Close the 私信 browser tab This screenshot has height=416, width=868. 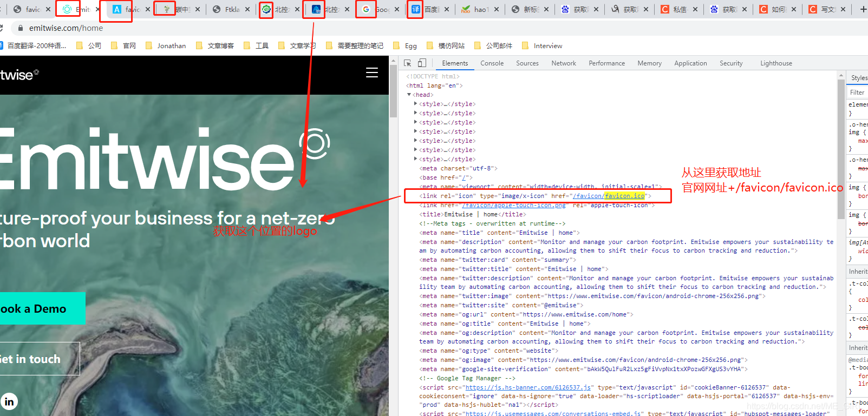coord(695,9)
